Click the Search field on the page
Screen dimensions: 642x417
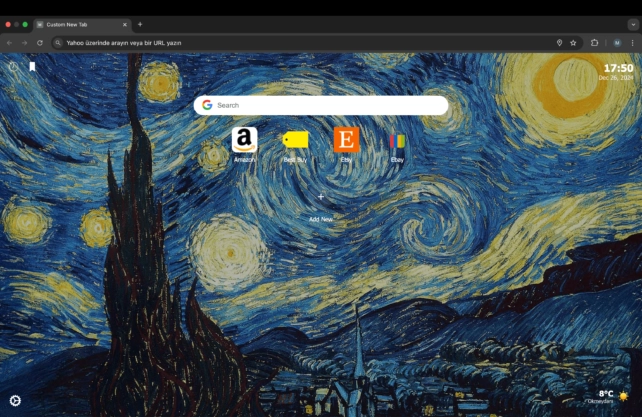[x=321, y=105]
